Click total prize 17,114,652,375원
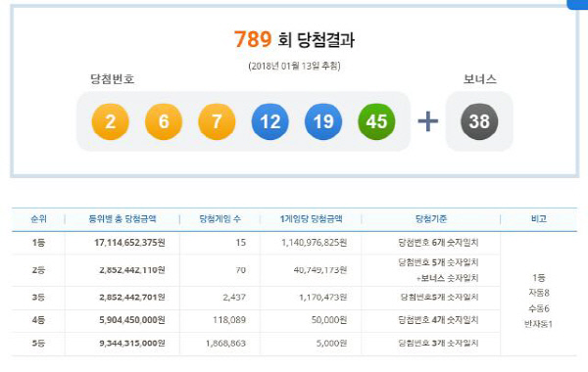This screenshot has height=372, width=588. 129,243
